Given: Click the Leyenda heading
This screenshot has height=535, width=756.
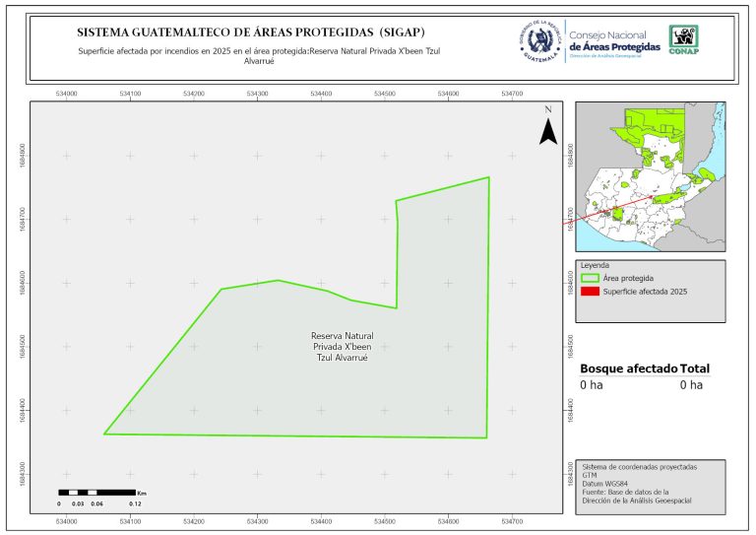Looking at the screenshot, I should pos(596,265).
